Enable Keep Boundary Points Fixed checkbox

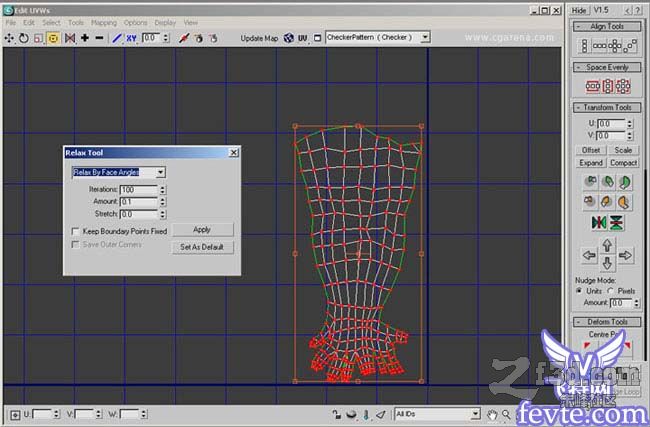click(x=75, y=231)
